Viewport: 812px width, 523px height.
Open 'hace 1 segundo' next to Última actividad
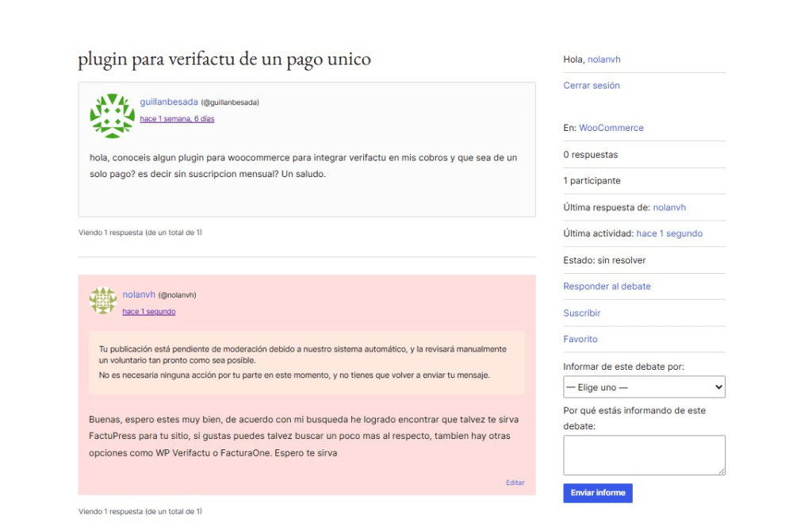[668, 233]
